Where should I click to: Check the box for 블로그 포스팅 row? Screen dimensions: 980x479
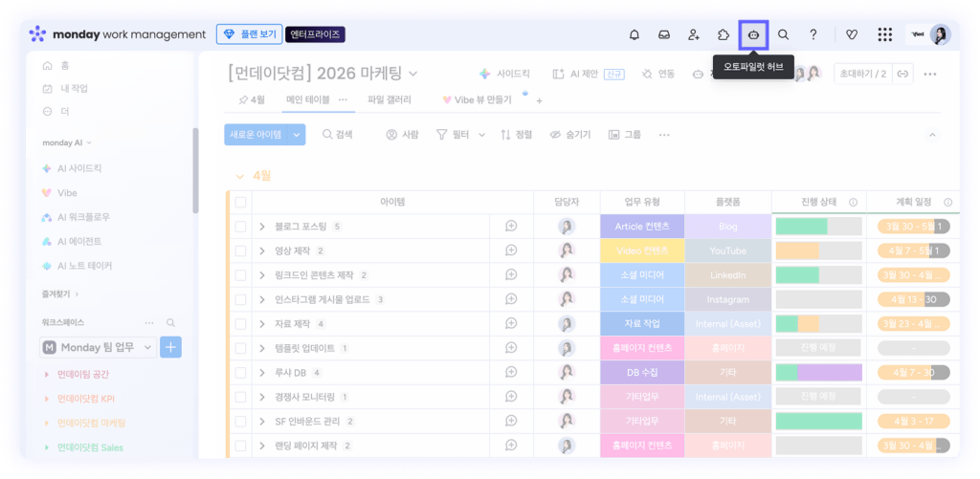240,227
